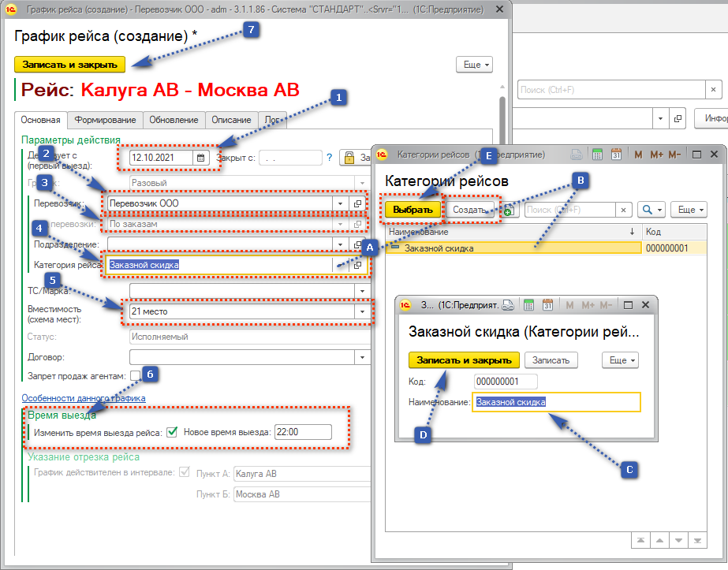Open calendar icon in Категории рейсов title bar
Screen dimensions: 728x570
(x=616, y=155)
